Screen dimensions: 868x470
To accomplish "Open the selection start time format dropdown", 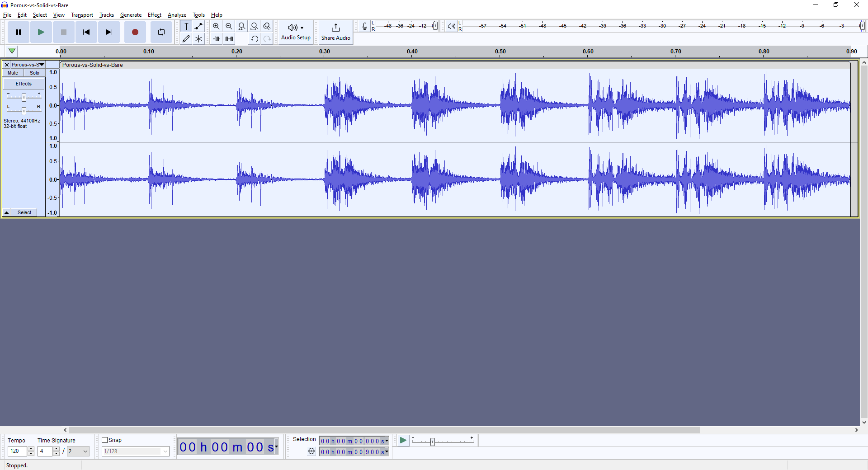I will [387, 441].
